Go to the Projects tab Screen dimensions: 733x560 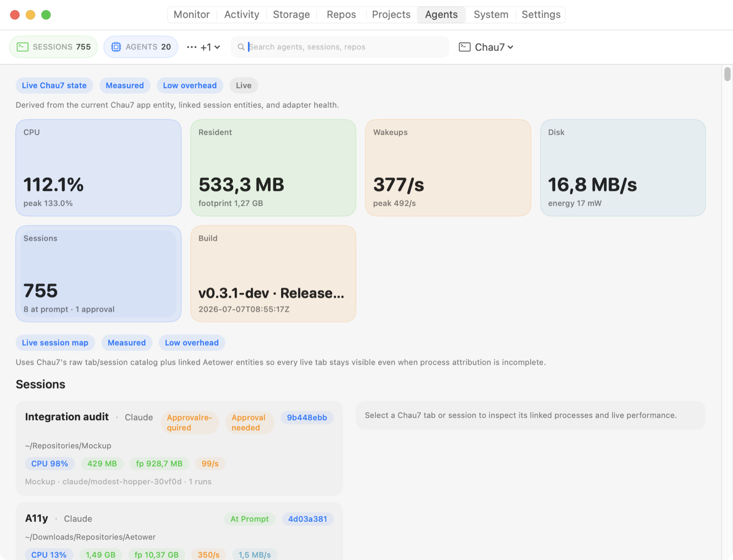391,15
